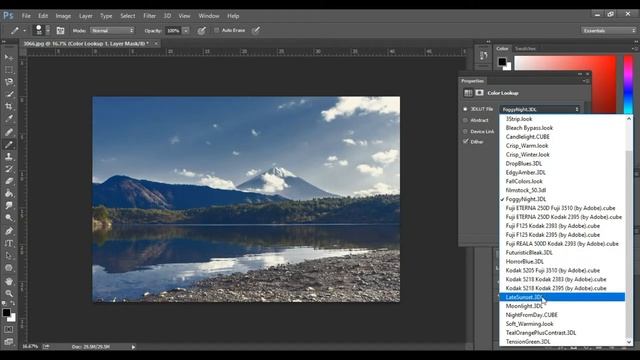This screenshot has height=360, width=640.
Task: Select the Abstract radio button
Action: click(x=465, y=120)
